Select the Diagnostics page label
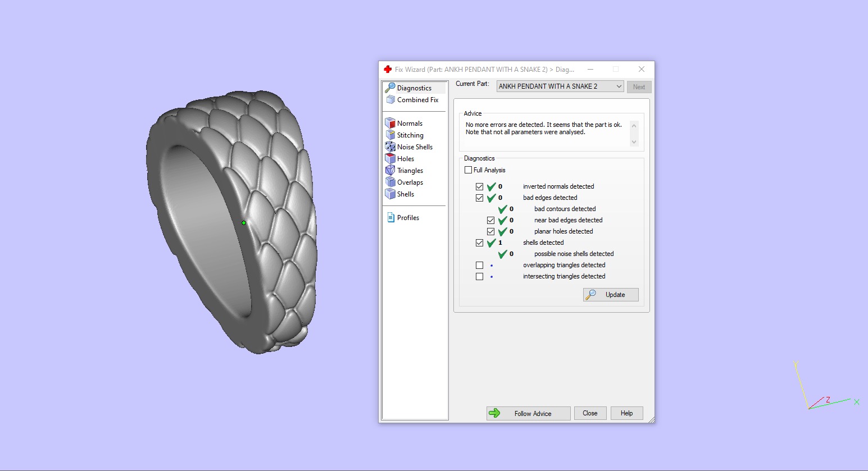 click(414, 88)
